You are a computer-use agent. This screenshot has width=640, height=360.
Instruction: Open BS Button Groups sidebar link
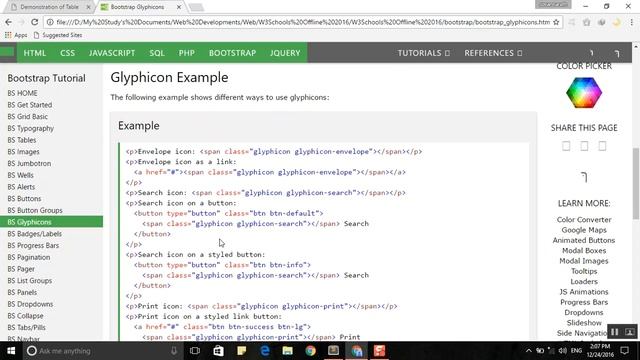click(35, 211)
